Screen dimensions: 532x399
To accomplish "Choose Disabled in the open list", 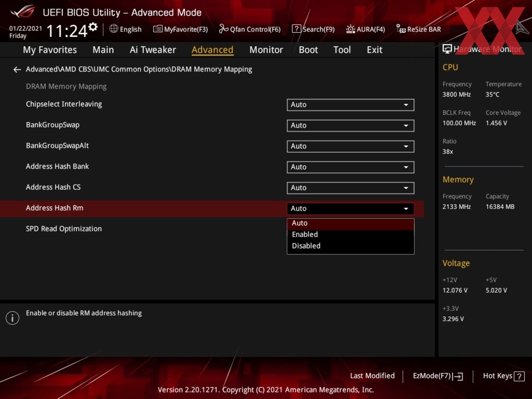I will point(350,246).
